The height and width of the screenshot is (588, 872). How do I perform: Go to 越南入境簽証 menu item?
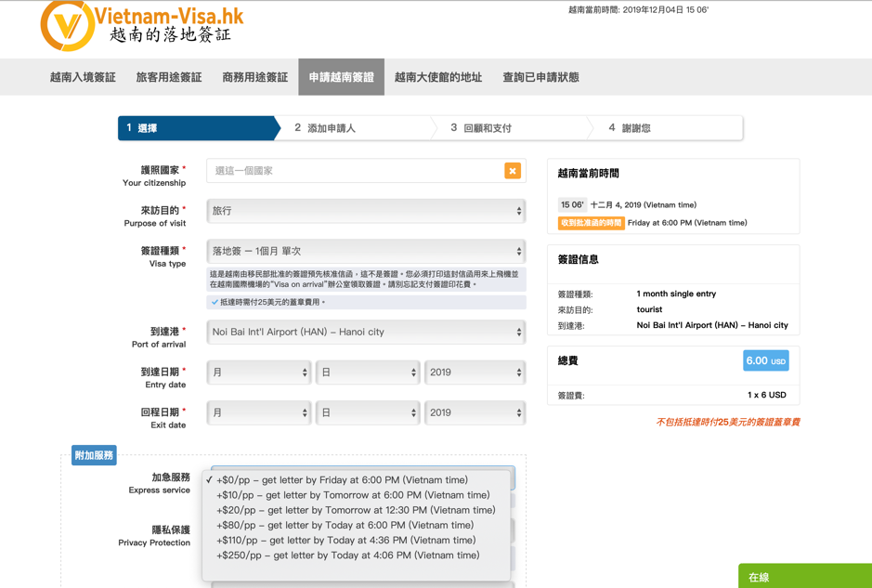[x=83, y=78]
